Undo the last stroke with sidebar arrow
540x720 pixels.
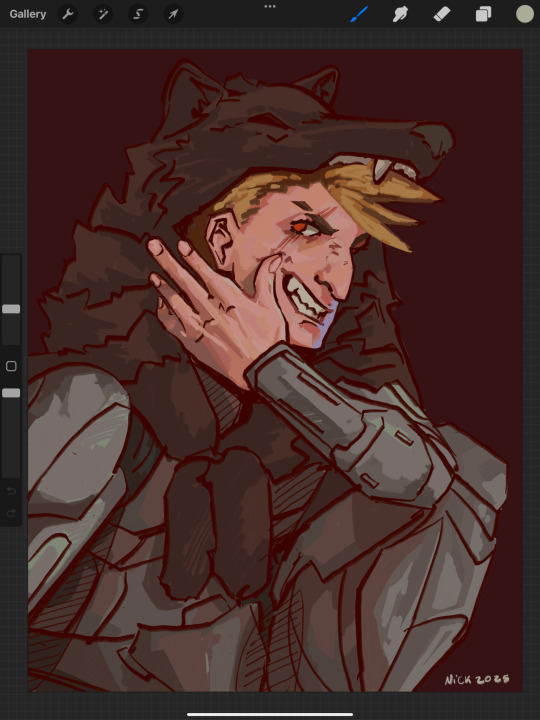coord(11,491)
